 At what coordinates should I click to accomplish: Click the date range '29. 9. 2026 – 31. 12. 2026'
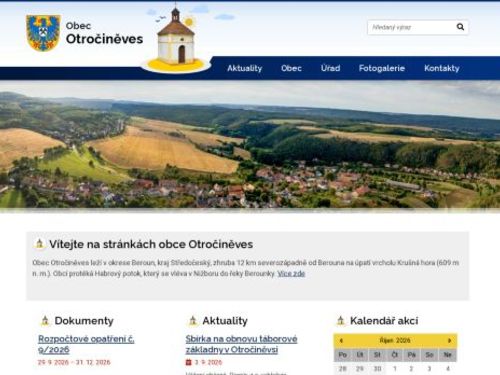point(74,362)
